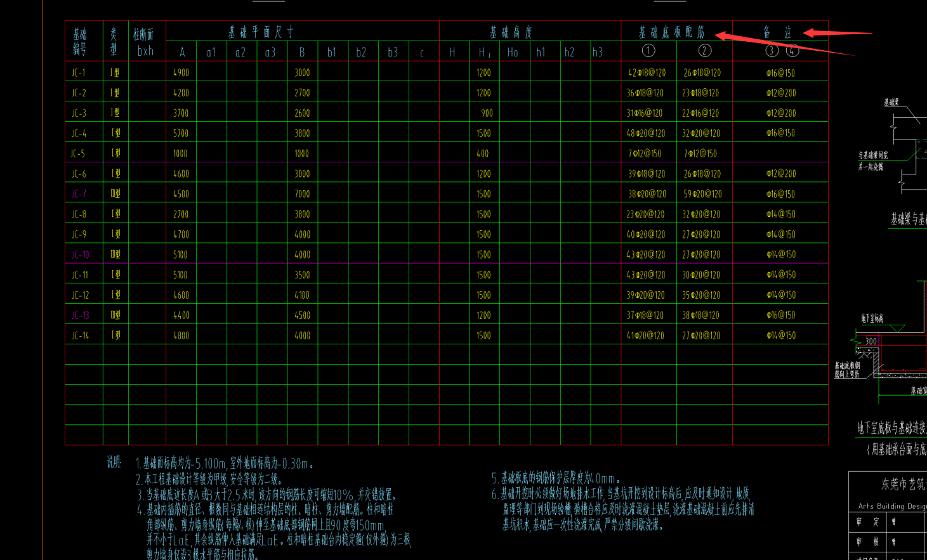Click the "B" sub-column header
The image size is (927, 560).
[x=302, y=52]
